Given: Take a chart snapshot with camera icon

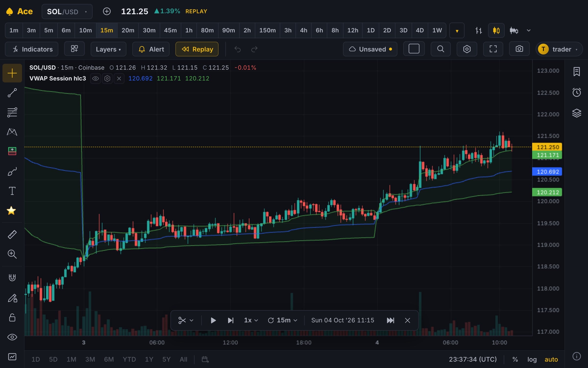Looking at the screenshot, I should pyautogui.click(x=519, y=49).
